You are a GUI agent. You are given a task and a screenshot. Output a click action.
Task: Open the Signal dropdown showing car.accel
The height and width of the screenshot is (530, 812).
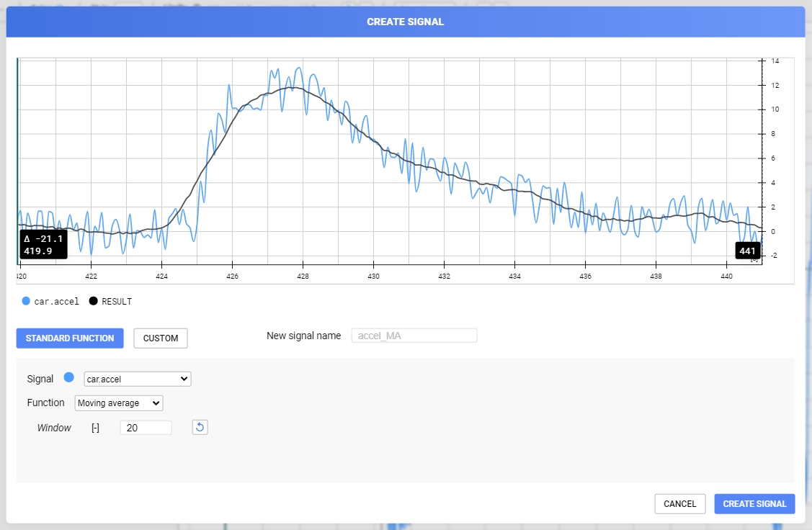[x=137, y=379]
